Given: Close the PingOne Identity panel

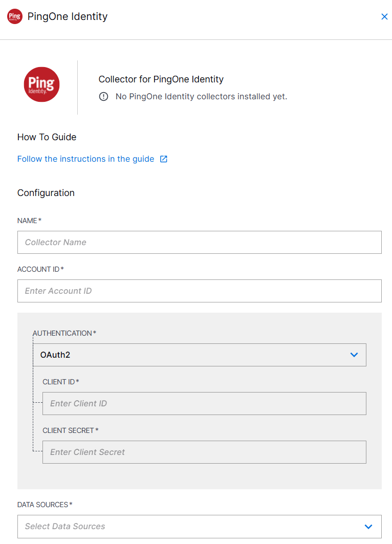Looking at the screenshot, I should coord(384,17).
